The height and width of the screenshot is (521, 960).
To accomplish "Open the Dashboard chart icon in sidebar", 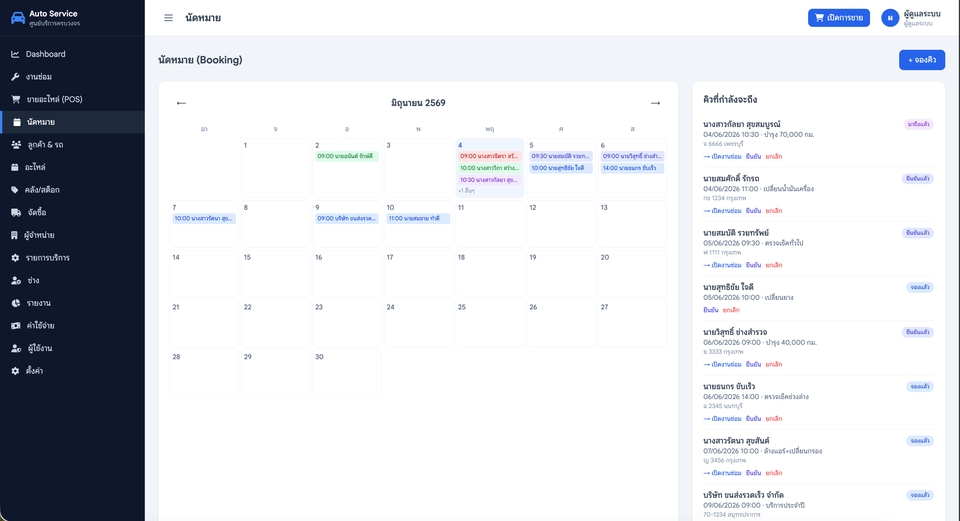I will pyautogui.click(x=15, y=54).
